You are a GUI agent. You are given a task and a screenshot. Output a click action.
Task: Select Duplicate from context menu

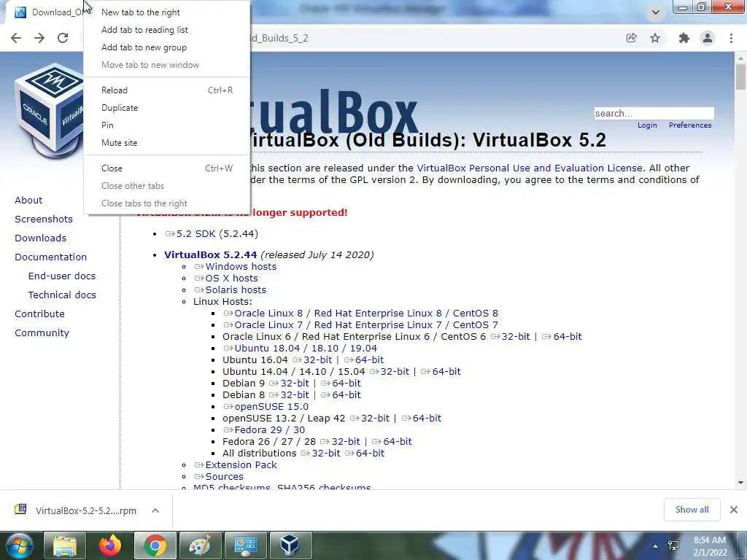click(167, 108)
